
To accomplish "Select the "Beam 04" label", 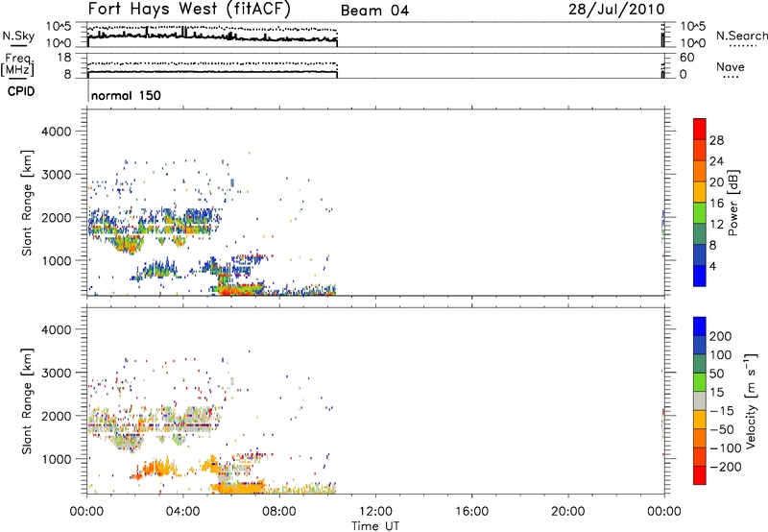I will pyautogui.click(x=374, y=11).
